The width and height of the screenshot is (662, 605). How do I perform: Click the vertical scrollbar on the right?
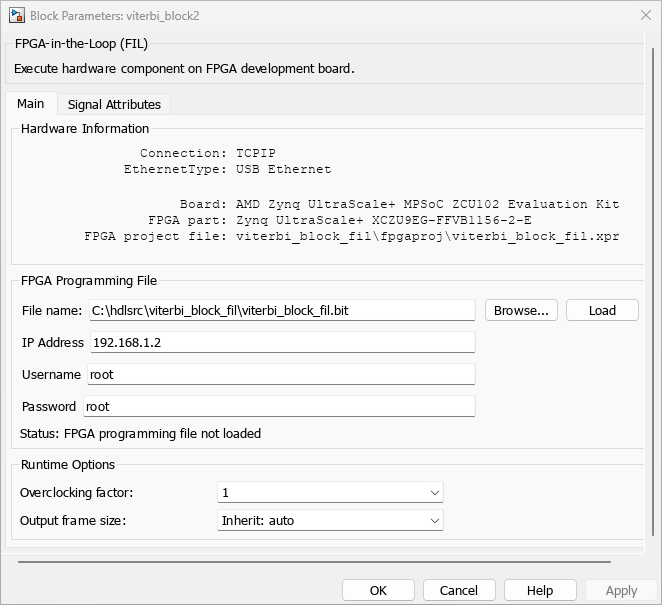click(653, 291)
